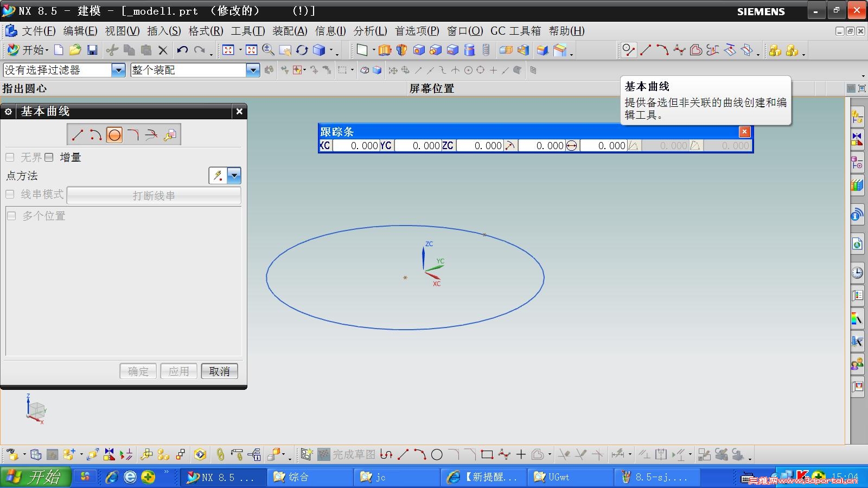This screenshot has height=488, width=868.
Task: Click the sketch Rectangle icon in bottom toolbar
Action: [x=487, y=454]
